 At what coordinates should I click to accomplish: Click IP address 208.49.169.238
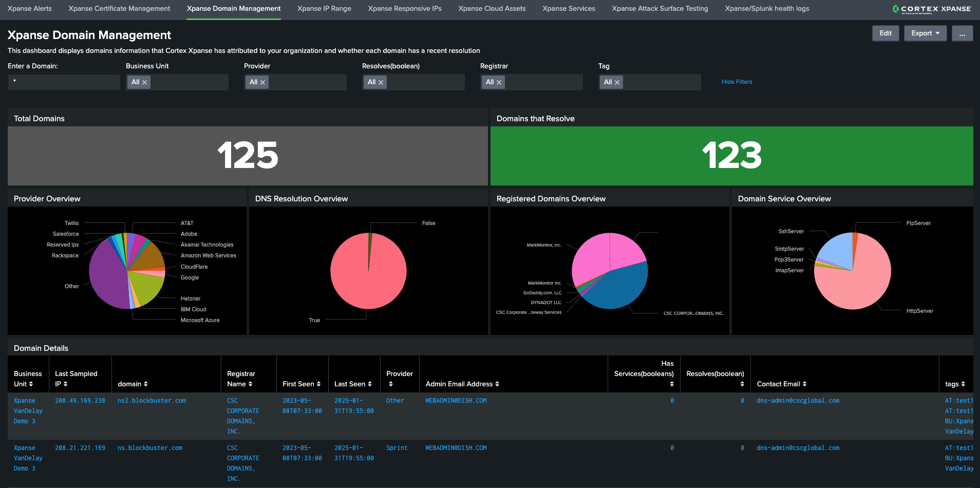click(80, 401)
